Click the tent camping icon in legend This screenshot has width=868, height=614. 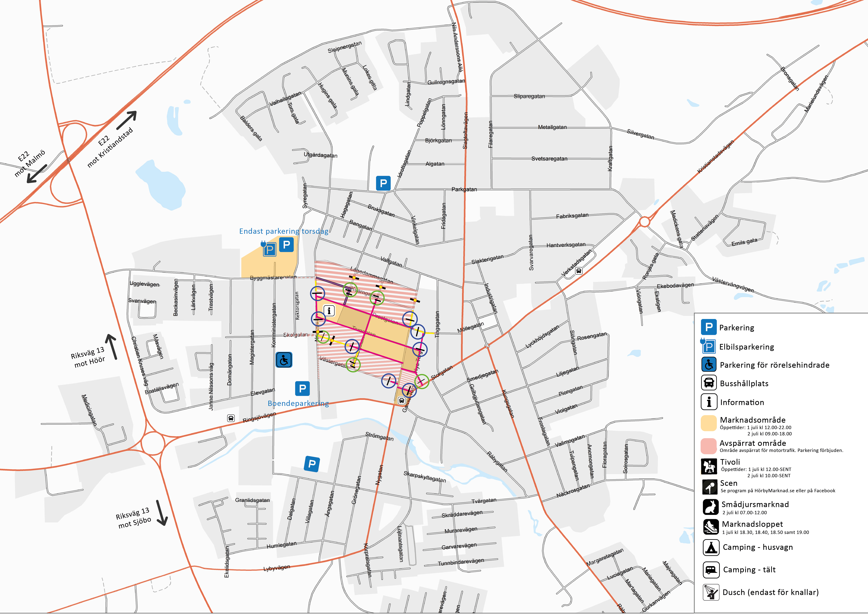point(711,547)
